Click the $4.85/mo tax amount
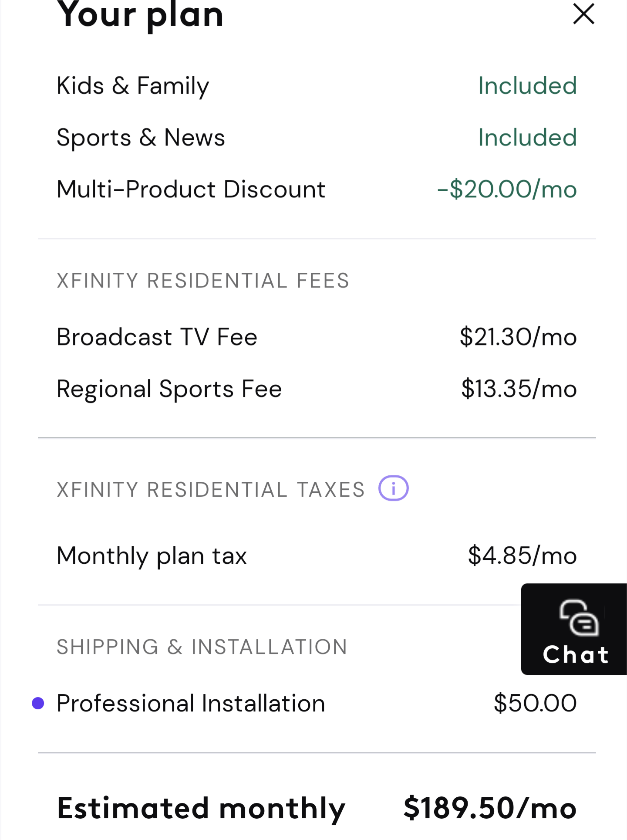The width and height of the screenshot is (627, 840). click(x=522, y=556)
